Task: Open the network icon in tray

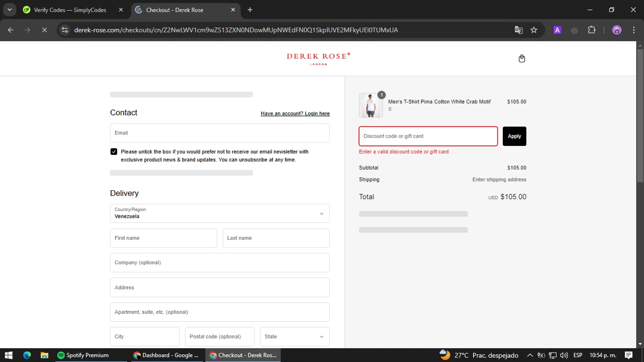Action: tap(553, 355)
